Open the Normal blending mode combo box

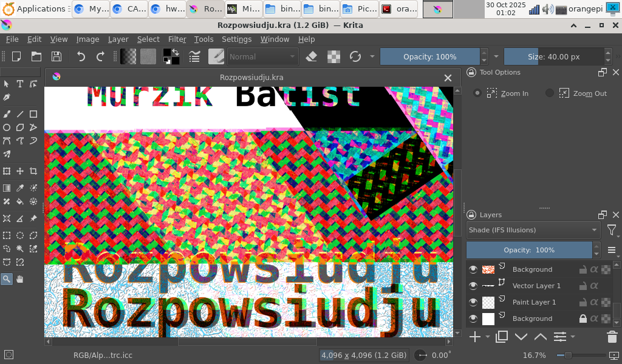(262, 56)
